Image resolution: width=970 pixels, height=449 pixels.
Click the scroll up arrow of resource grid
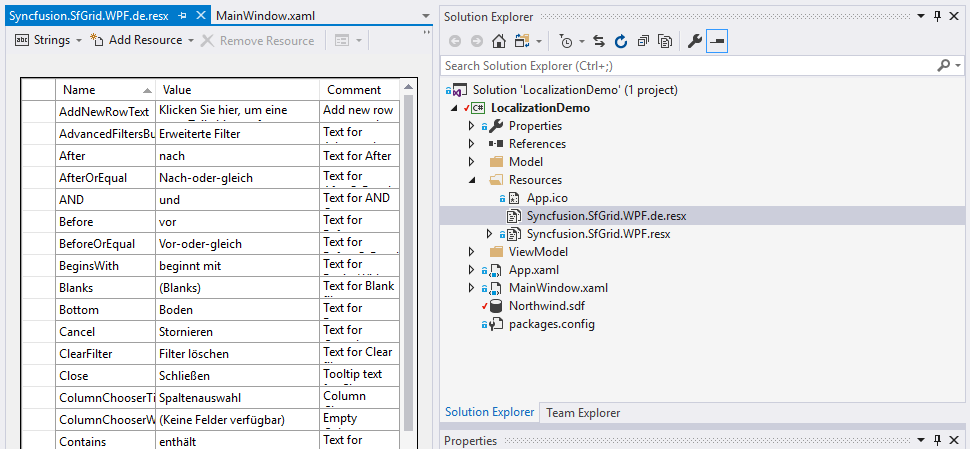(x=408, y=87)
